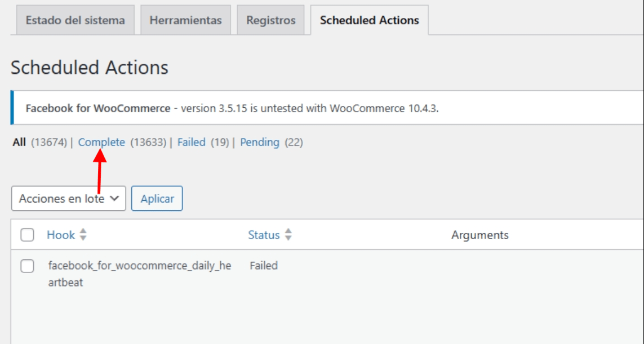Screen dimensions: 644x344
Task: Select the Scheduled Actions tab
Action: click(x=369, y=20)
